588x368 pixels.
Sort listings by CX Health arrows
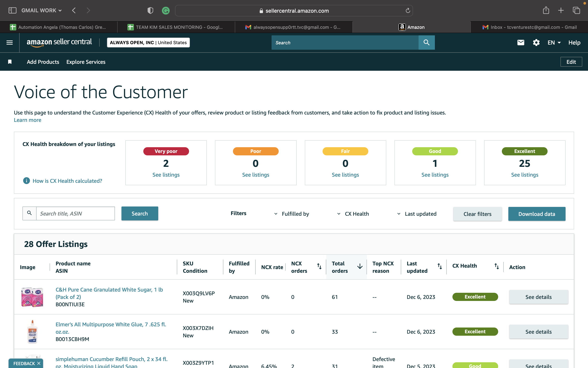[497, 267]
